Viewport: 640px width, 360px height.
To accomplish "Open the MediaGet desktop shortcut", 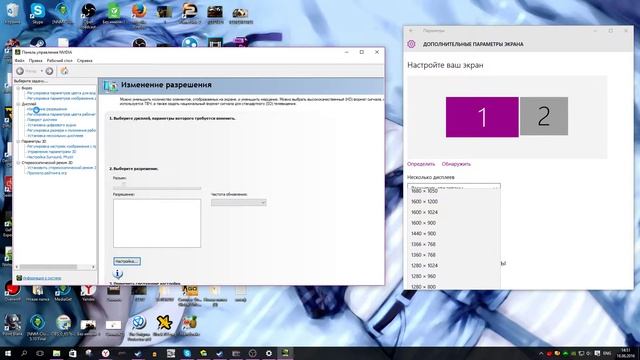I will coord(63,292).
